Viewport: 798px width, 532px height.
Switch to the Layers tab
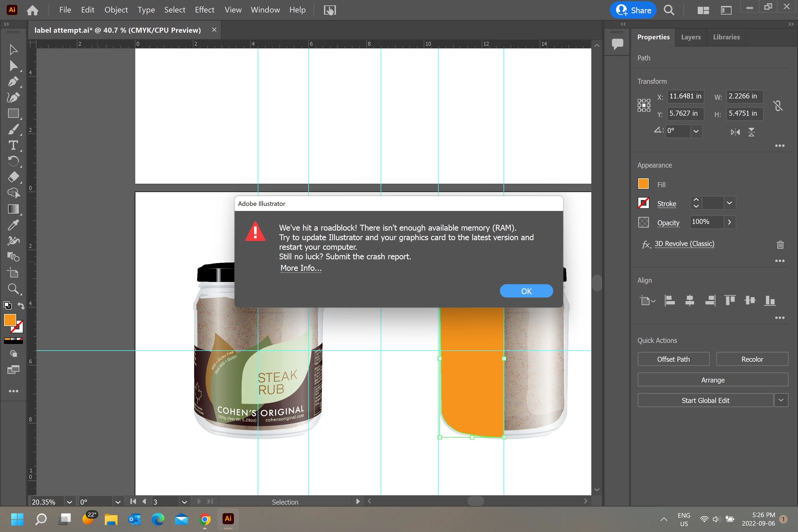click(x=691, y=37)
